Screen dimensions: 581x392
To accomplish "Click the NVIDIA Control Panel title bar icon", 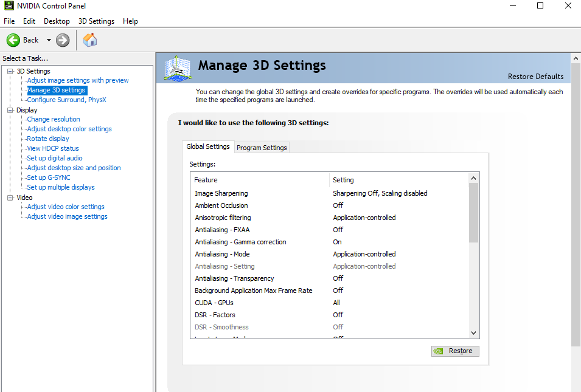I will coord(9,6).
